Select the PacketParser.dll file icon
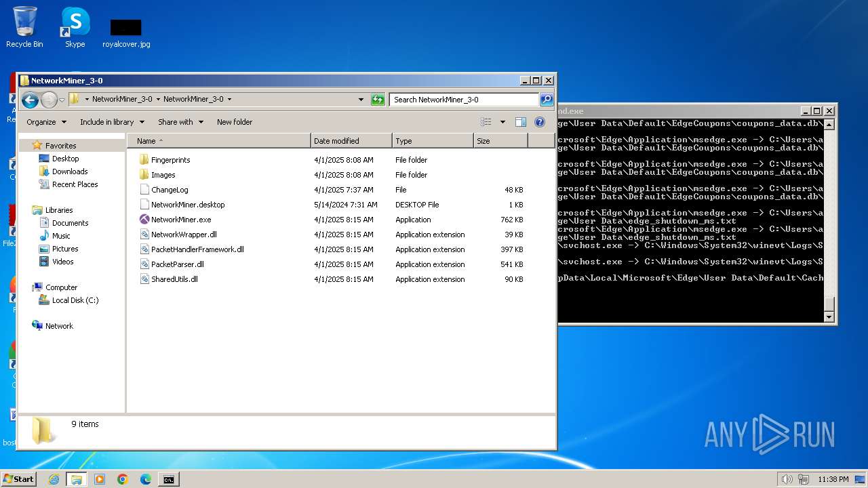Screen dimensions: 868x488 click(144, 264)
